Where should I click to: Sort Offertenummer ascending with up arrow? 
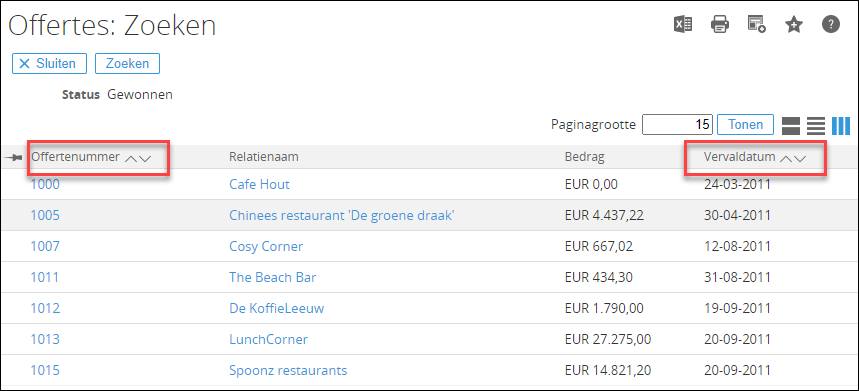131,158
